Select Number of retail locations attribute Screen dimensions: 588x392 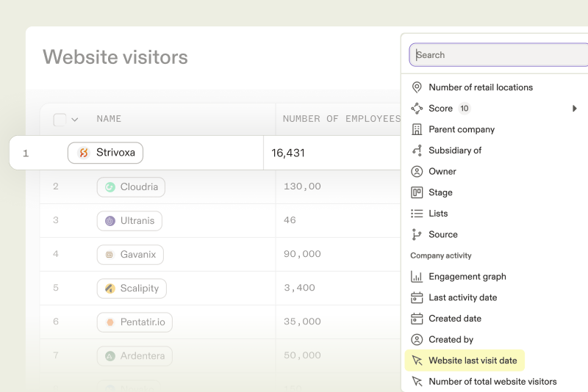coord(481,87)
